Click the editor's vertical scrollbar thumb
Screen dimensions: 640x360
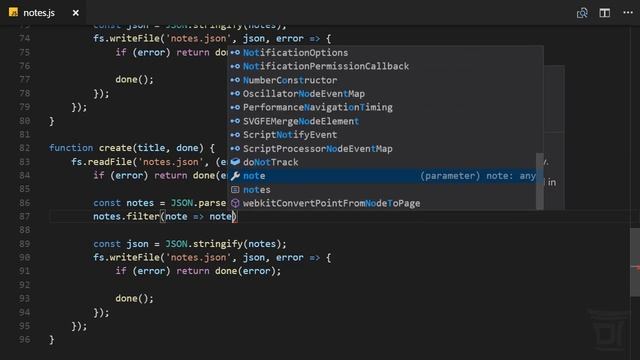[635, 262]
